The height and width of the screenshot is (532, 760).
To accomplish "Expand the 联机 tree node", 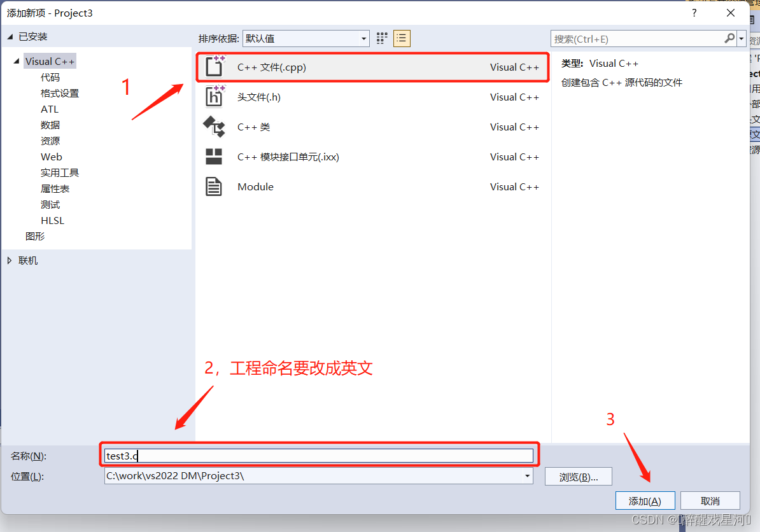I will pyautogui.click(x=10, y=260).
